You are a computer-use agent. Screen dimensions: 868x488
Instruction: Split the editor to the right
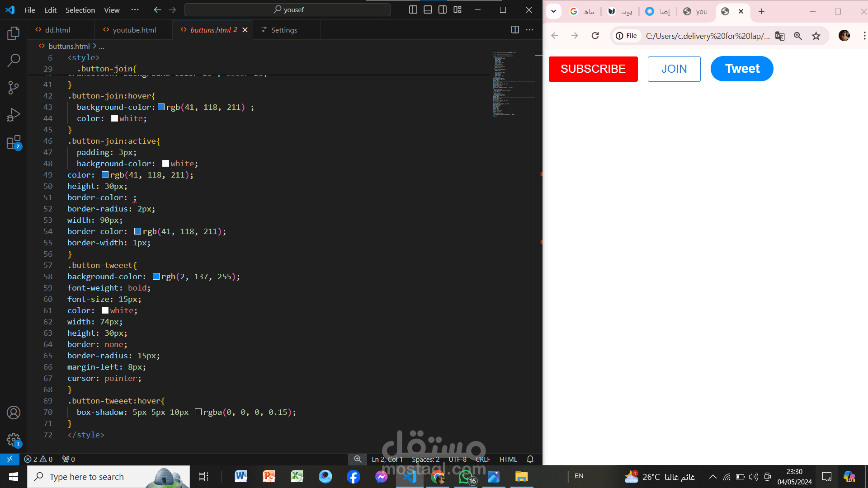[515, 29]
